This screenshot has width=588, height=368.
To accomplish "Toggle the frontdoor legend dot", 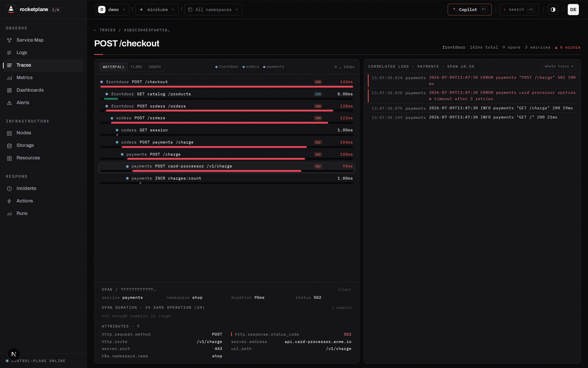I will click(x=216, y=67).
